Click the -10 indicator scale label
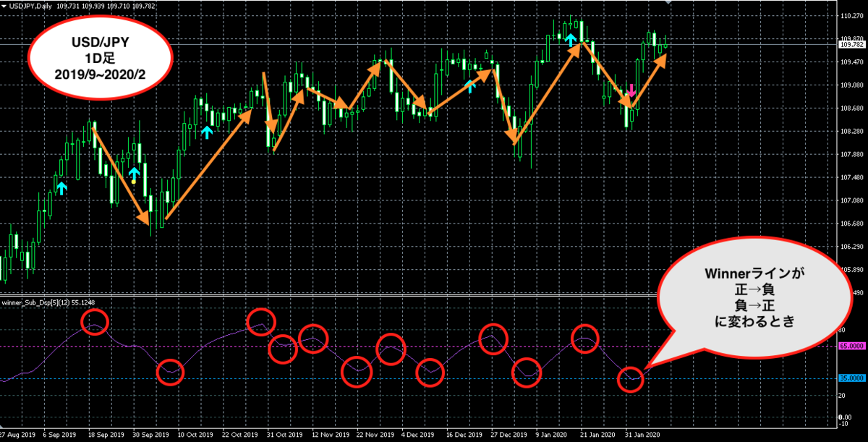The width and height of the screenshot is (868, 442). [843, 422]
